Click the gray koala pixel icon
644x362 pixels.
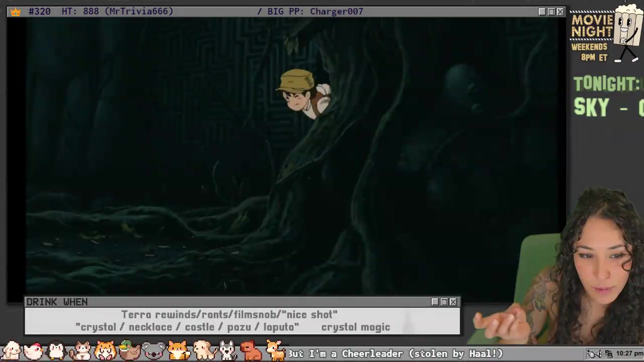154,351
